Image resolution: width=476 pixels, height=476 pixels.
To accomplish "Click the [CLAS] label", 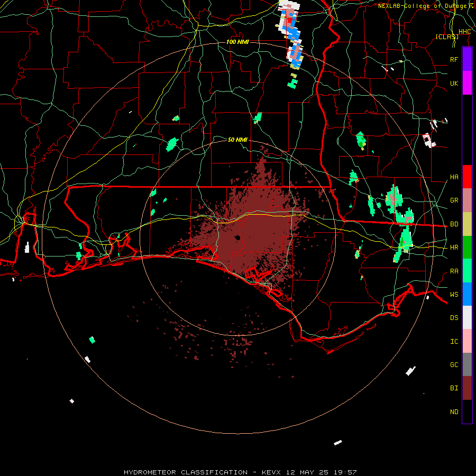I will click(447, 37).
